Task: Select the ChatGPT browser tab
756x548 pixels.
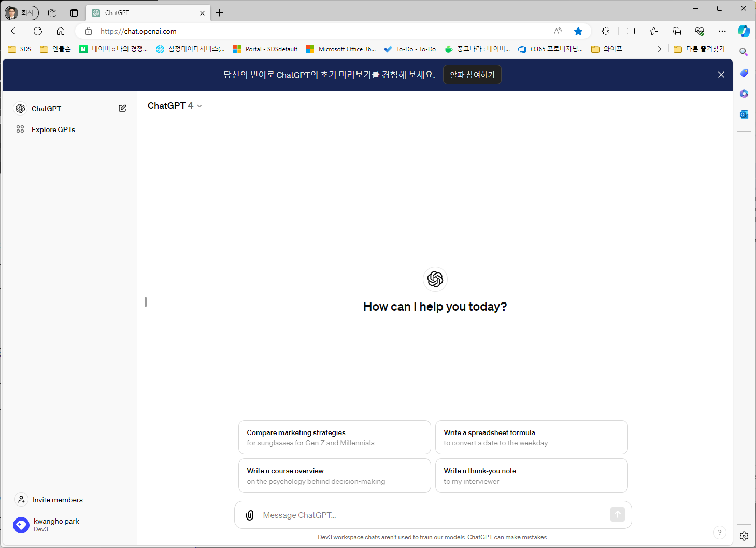Action: (148, 13)
